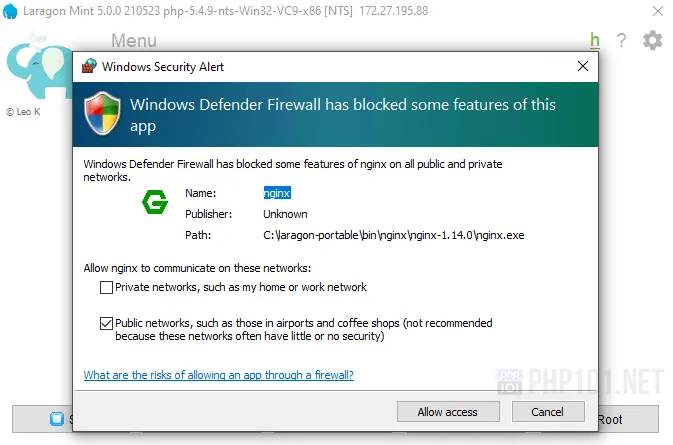Click the green nginx app icon
Viewport: 673px width, 445px height.
[155, 203]
